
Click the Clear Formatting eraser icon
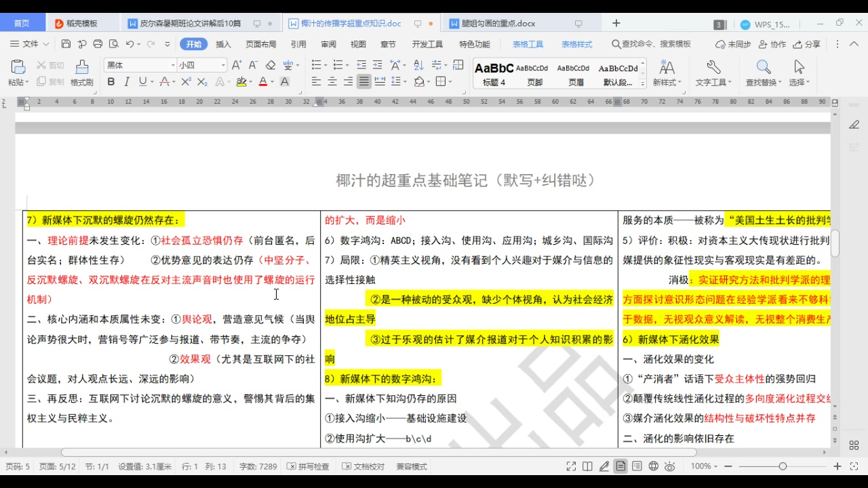coord(271,65)
